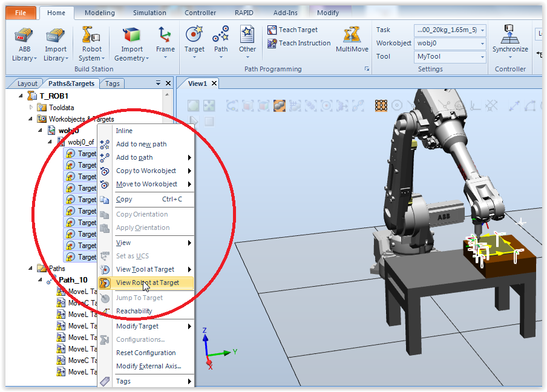Expand the Tooldata tree node

coord(31,108)
